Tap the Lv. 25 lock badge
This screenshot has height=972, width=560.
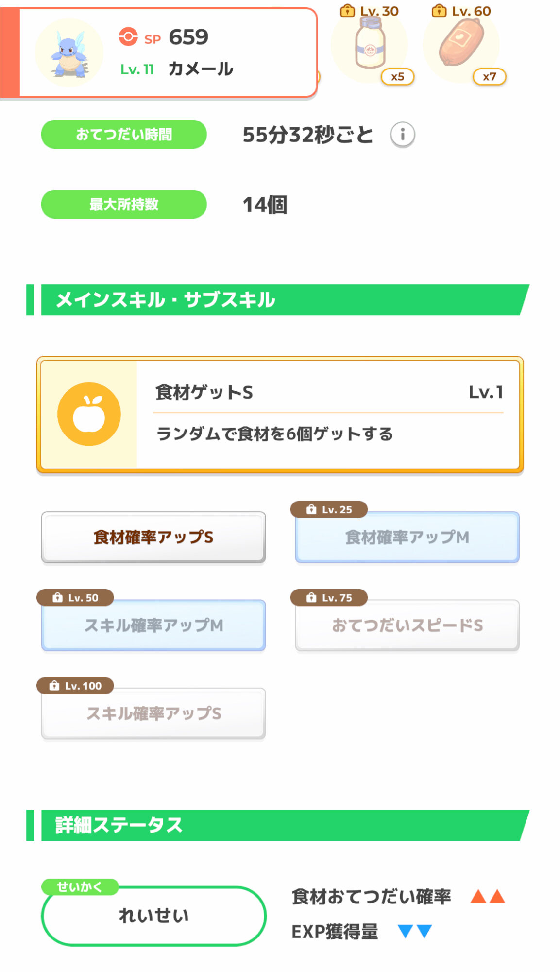coord(329,509)
